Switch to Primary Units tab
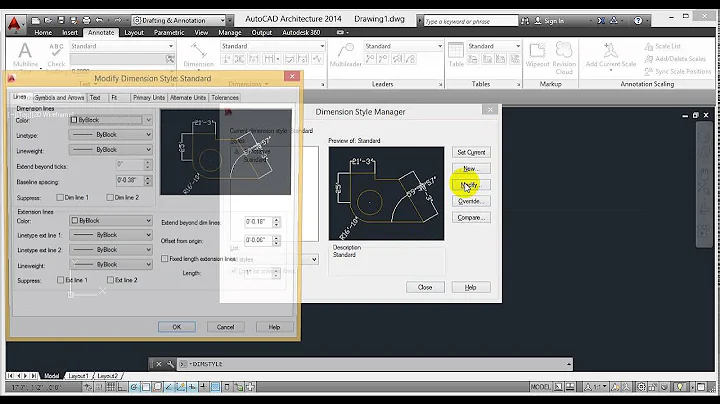Screen dimensions: 720x404 pyautogui.click(x=149, y=98)
